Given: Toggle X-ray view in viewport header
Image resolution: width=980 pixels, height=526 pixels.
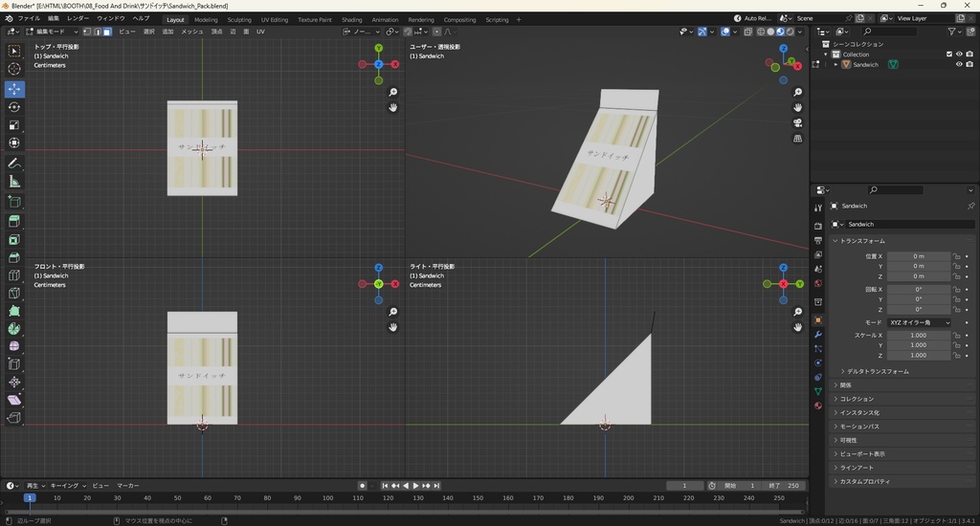Looking at the screenshot, I should click(748, 32).
